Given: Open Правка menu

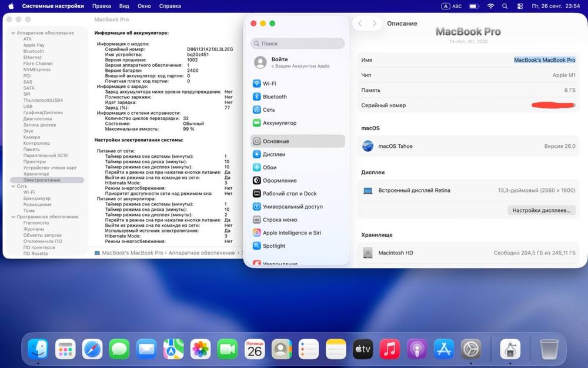Looking at the screenshot, I should click(x=102, y=6).
